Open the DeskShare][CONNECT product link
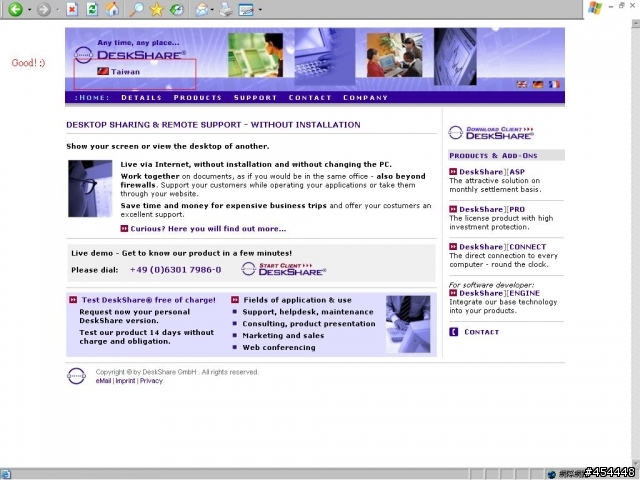The width and height of the screenshot is (640, 480). (x=502, y=247)
